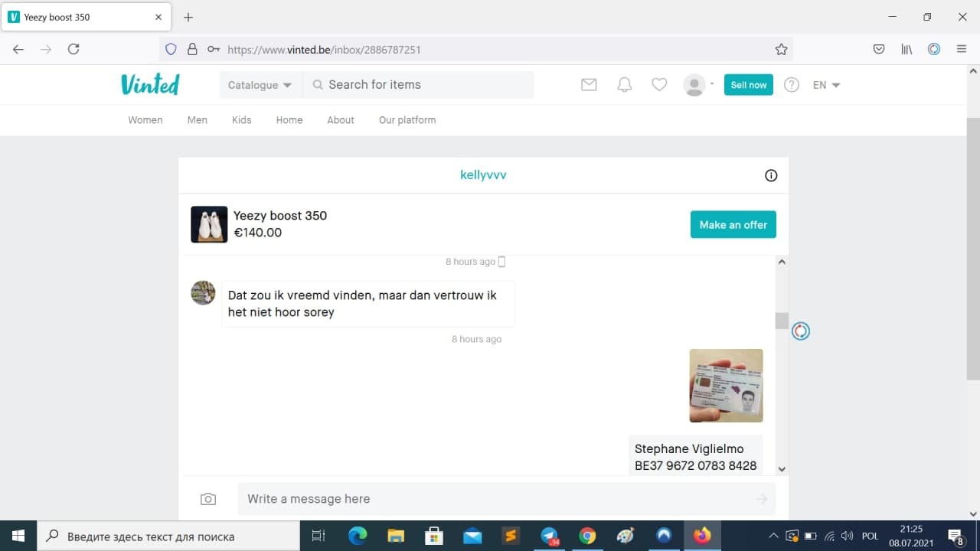Open conversation info icon next to kellyvvv
This screenshot has width=980, height=551.
coord(771,175)
